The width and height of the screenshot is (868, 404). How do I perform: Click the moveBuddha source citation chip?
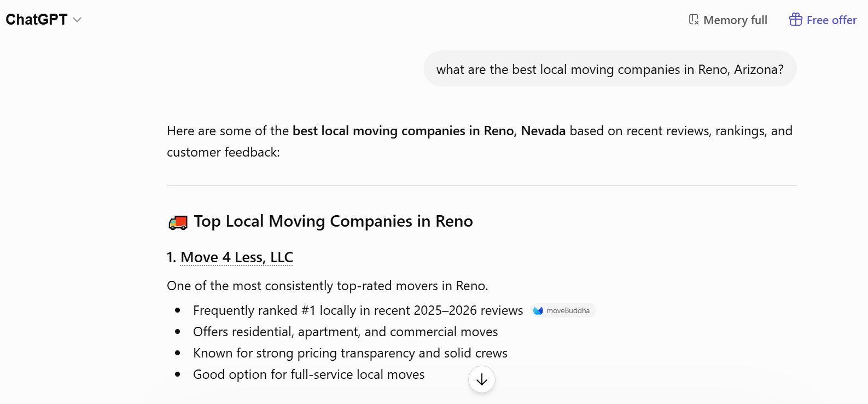tap(563, 310)
